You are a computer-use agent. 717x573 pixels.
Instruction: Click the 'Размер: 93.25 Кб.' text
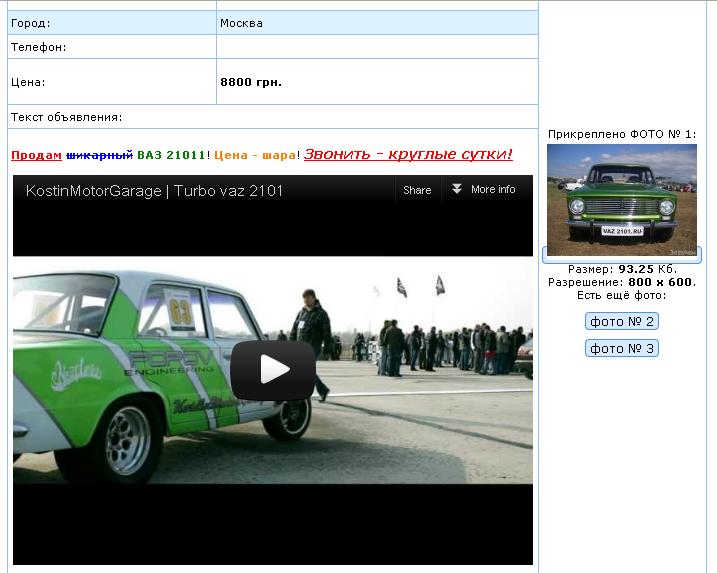tap(622, 269)
